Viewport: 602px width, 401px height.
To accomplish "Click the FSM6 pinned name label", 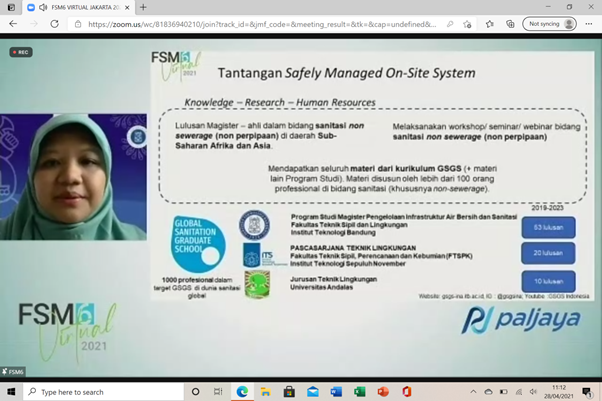I will (13, 371).
